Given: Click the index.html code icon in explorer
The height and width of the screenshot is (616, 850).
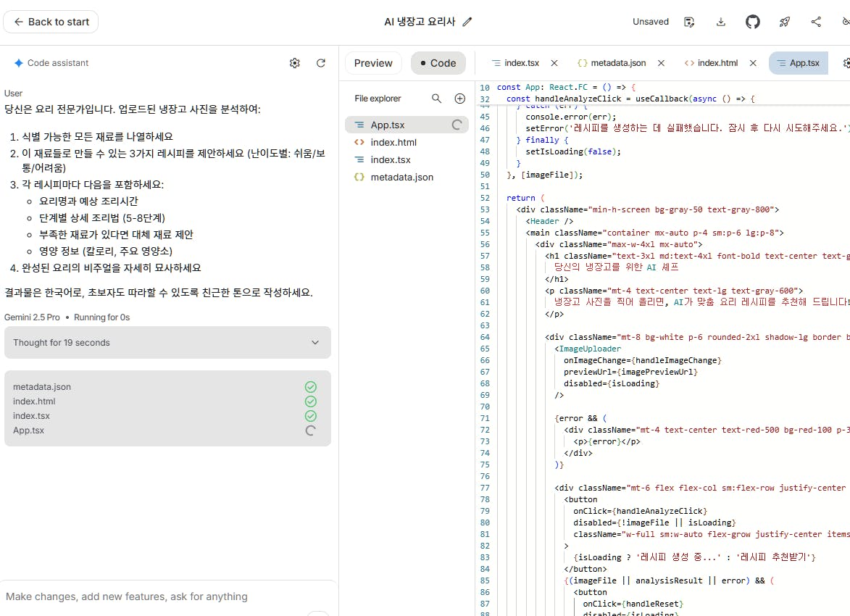Looking at the screenshot, I should coord(359,142).
